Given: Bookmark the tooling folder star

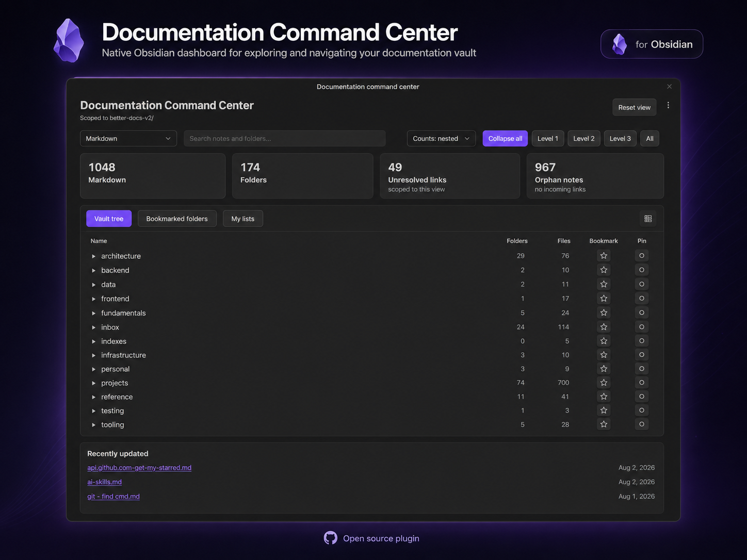Looking at the screenshot, I should [604, 424].
